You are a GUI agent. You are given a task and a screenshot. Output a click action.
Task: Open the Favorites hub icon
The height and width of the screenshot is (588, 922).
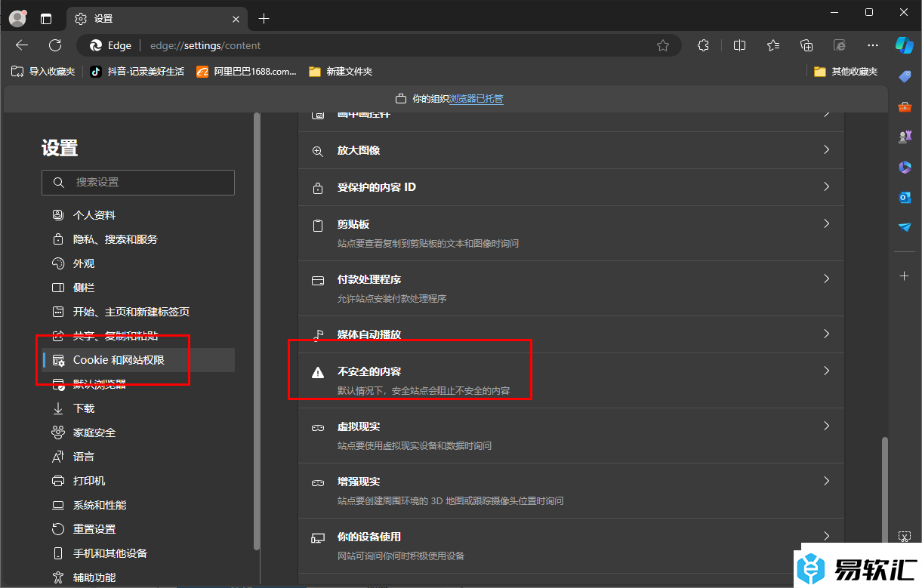point(773,45)
